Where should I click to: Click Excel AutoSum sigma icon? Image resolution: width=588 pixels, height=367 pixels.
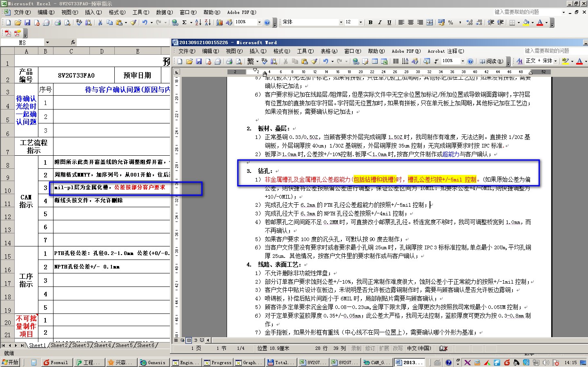185,22
